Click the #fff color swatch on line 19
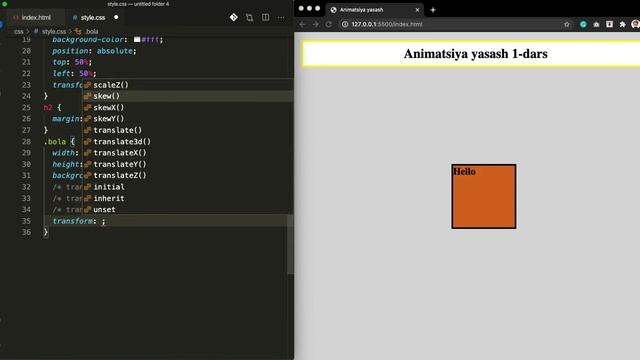This screenshot has height=360, width=640. point(137,40)
